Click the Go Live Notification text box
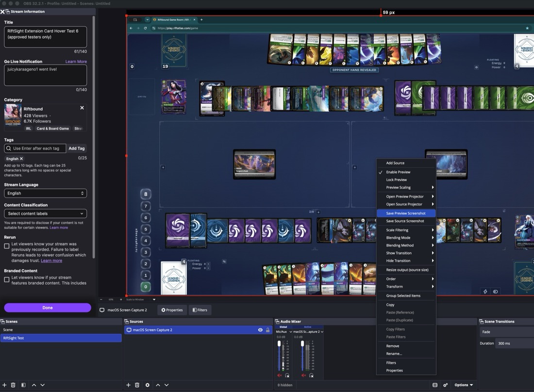This screenshot has height=392, width=534. tap(45, 75)
